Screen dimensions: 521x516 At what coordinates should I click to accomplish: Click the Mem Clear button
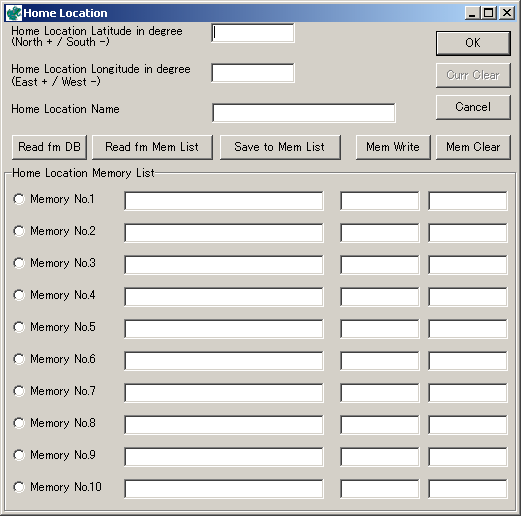click(x=473, y=147)
